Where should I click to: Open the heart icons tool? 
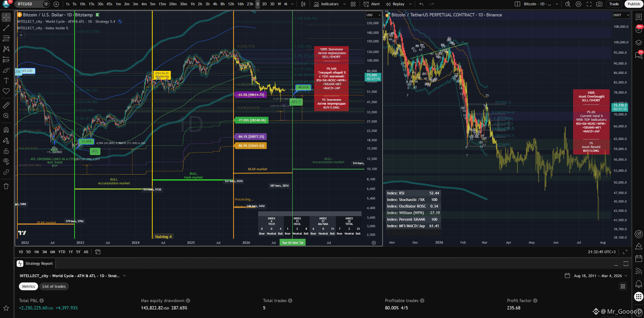(x=6, y=91)
